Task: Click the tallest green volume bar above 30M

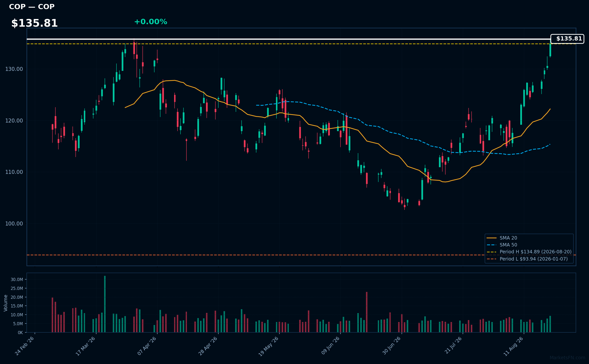Action: [105, 304]
